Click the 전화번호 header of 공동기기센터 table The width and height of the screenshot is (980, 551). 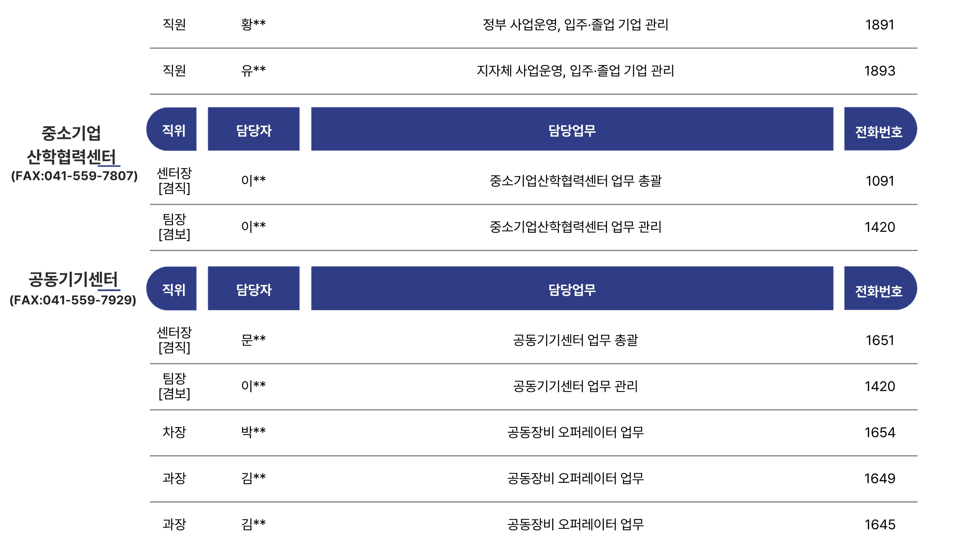880,288
